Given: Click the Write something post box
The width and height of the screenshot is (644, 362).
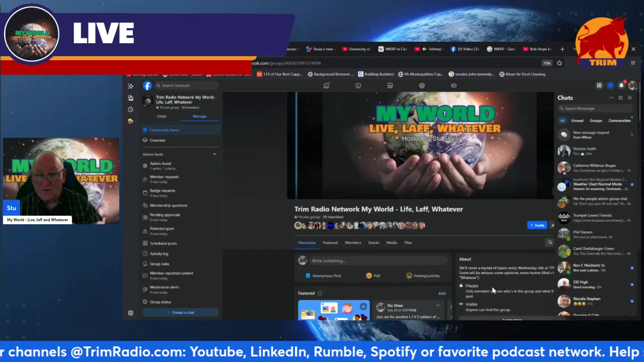Looking at the screenshot, I should point(378,261).
